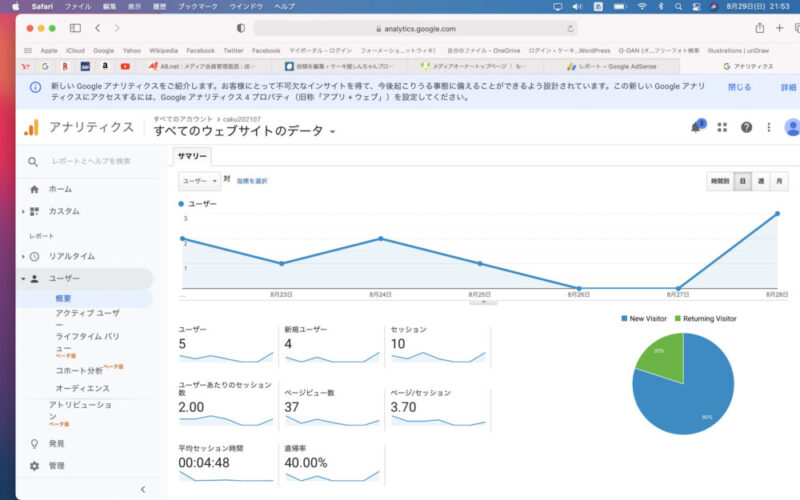Open Safari's share icon
This screenshot has height=500, width=800.
760,28
